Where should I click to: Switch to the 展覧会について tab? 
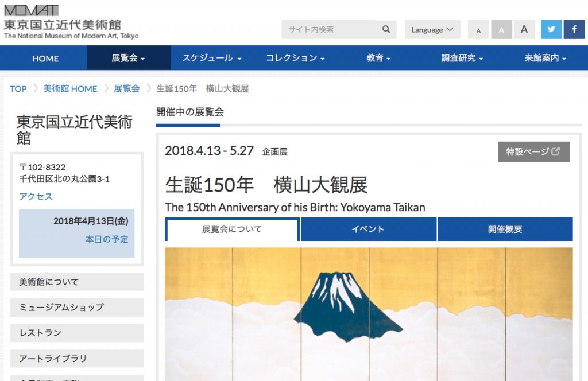point(232,229)
